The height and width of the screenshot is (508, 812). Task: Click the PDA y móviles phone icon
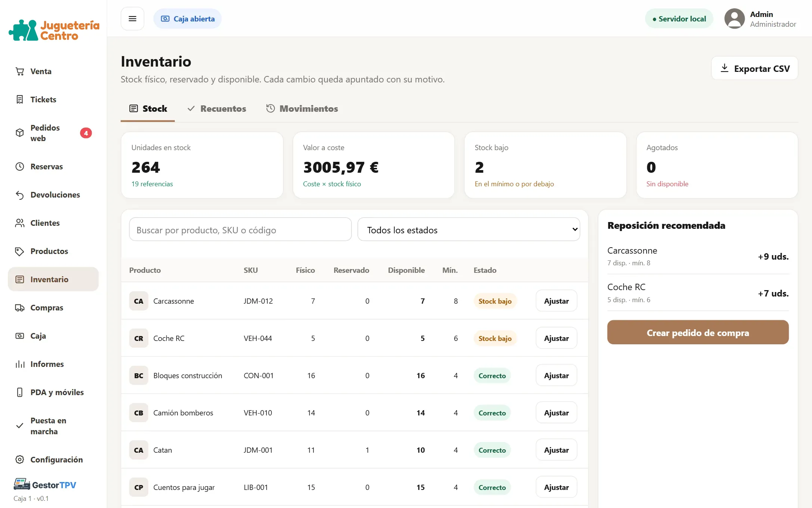(x=20, y=392)
